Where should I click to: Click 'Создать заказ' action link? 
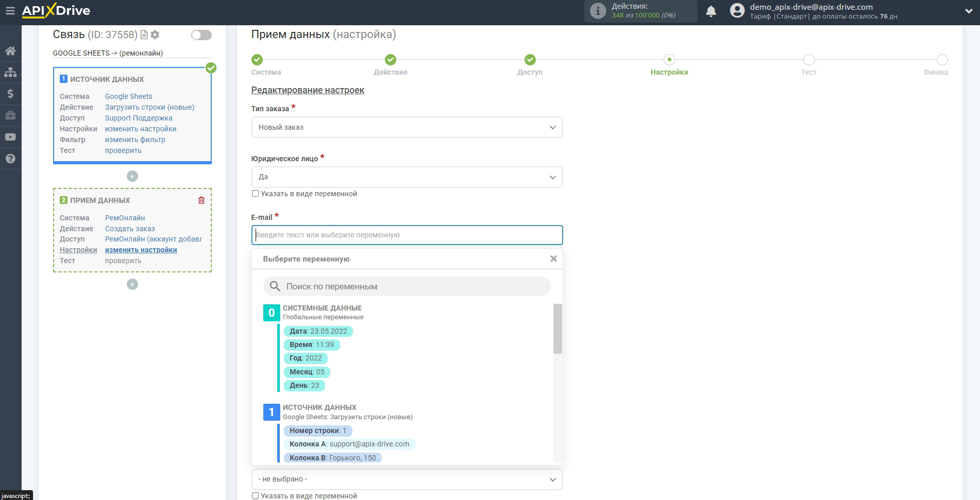[130, 229]
